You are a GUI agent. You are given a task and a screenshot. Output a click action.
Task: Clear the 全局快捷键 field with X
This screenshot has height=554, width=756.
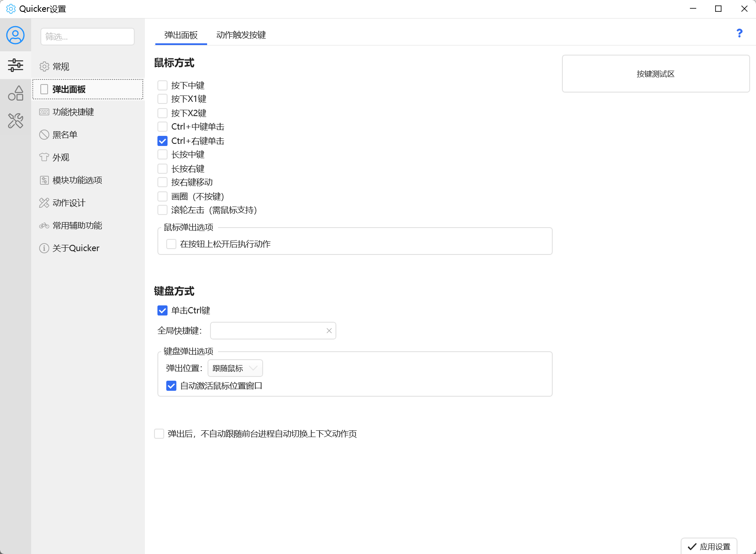tap(329, 331)
